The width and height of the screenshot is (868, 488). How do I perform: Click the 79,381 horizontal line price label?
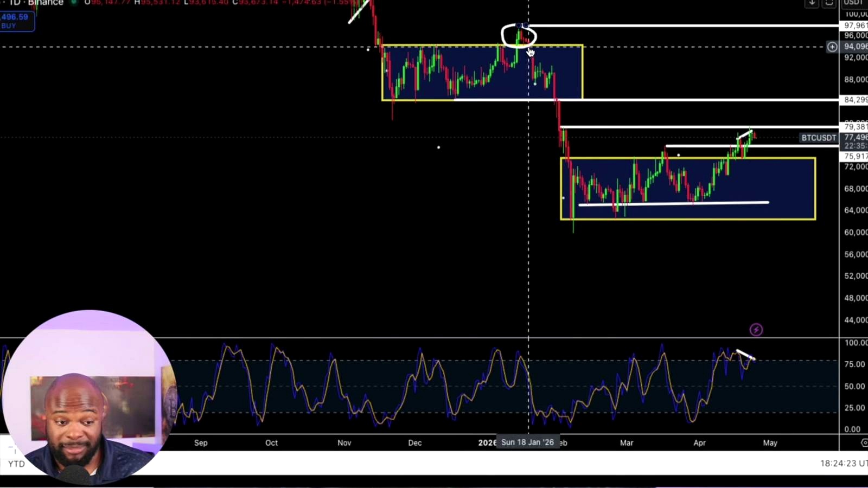[854, 127]
